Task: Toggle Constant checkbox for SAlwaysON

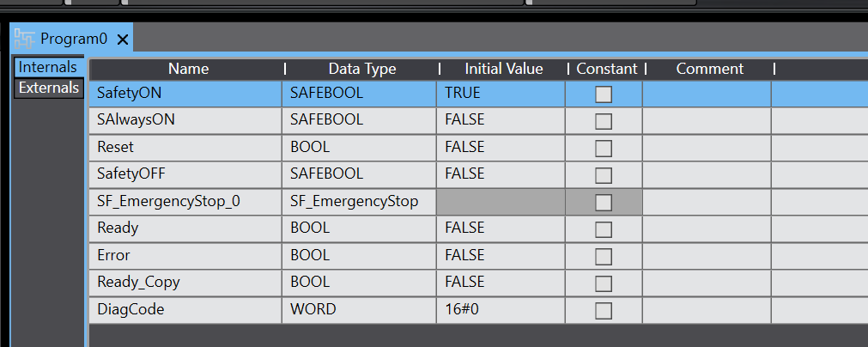Action: 604,121
